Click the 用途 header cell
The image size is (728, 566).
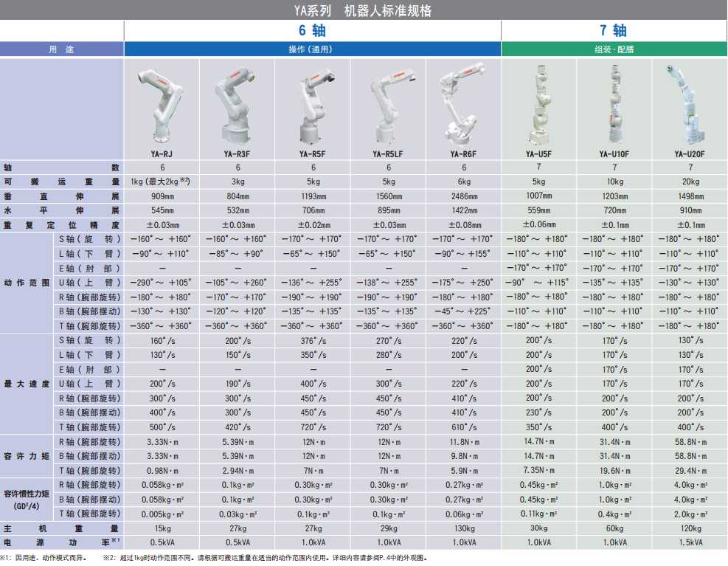tap(62, 49)
